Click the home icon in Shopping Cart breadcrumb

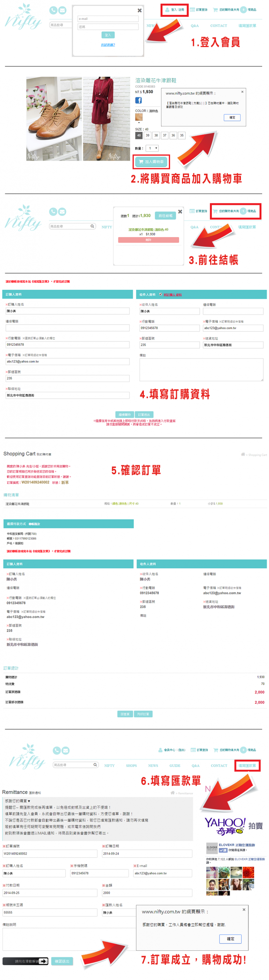243,454
